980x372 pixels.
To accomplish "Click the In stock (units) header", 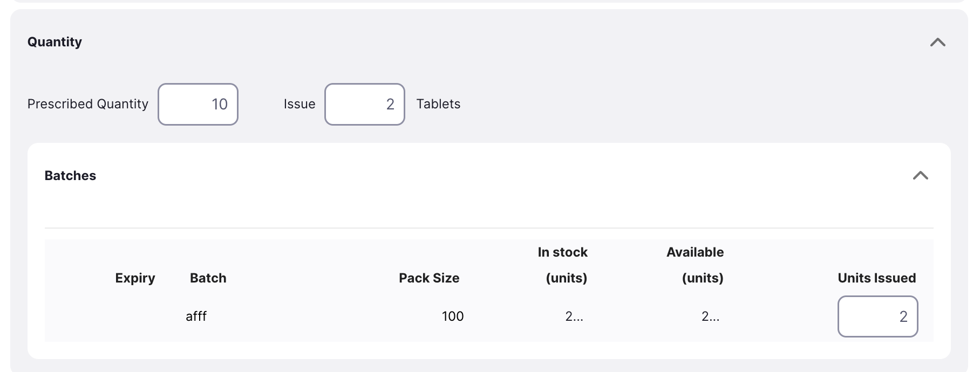I will 563,265.
